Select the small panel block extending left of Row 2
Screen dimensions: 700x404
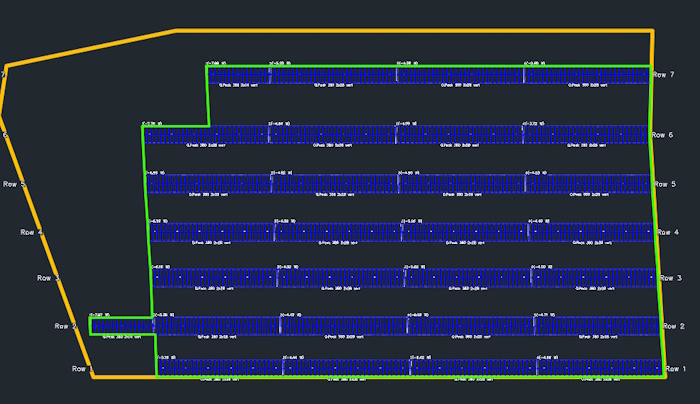tap(121, 326)
